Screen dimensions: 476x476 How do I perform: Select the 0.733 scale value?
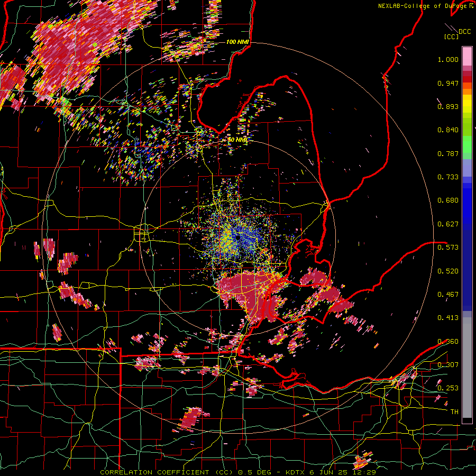click(x=448, y=177)
